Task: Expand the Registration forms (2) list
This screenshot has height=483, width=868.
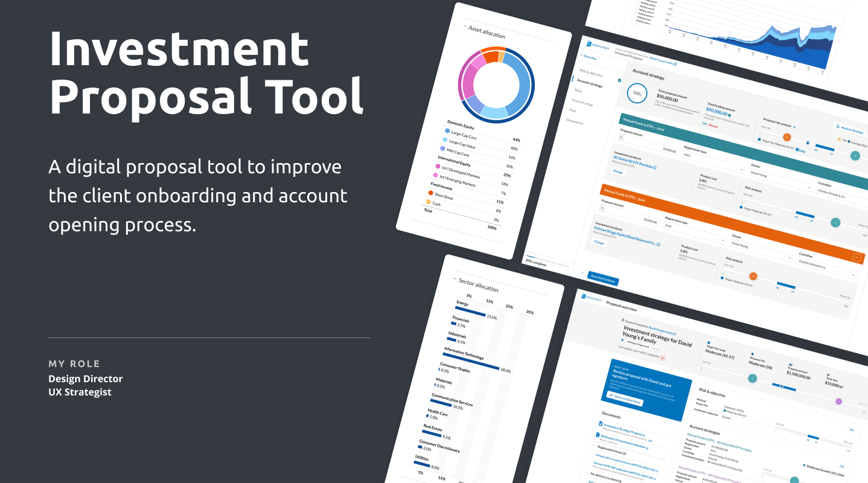Action: tap(593, 446)
